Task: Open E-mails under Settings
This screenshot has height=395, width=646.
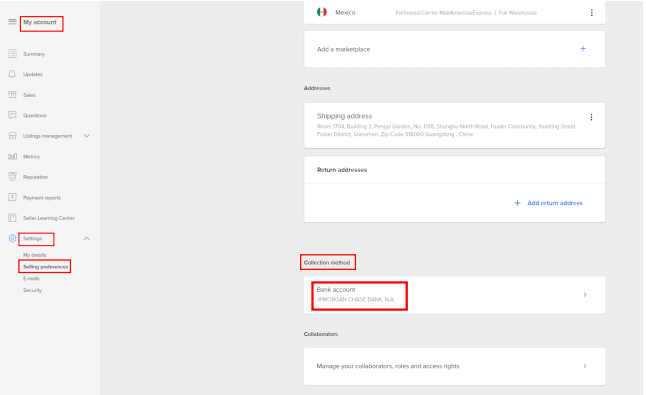Action: click(x=31, y=278)
